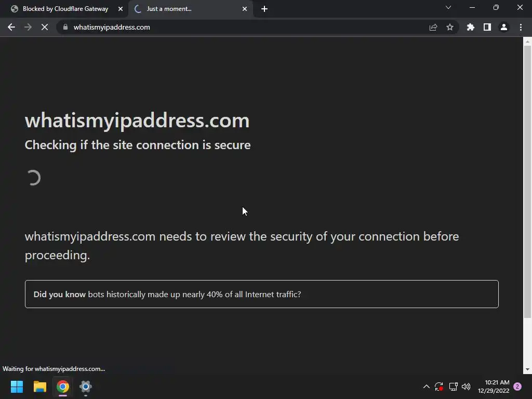Click the 'Did you know' info box
This screenshot has width=532, height=399.
[x=262, y=294]
